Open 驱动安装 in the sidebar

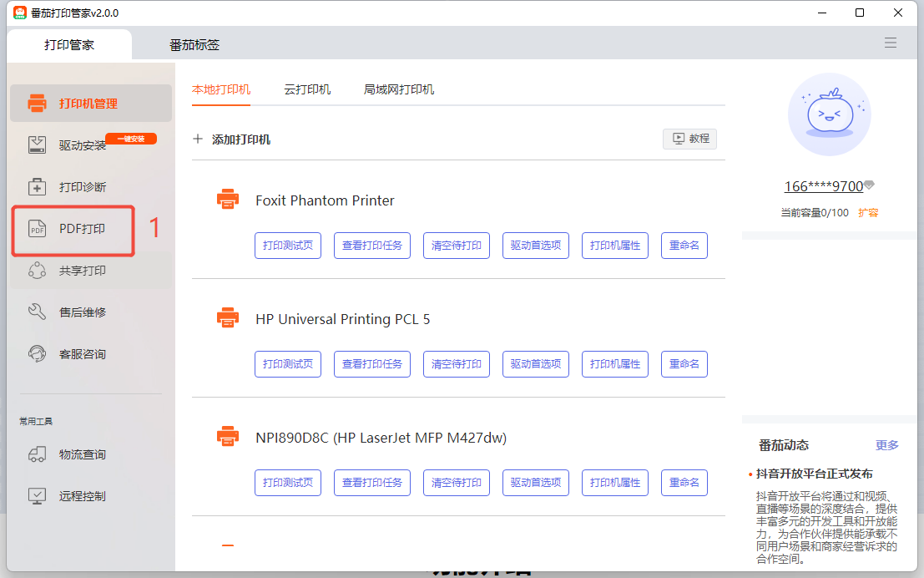[91, 145]
